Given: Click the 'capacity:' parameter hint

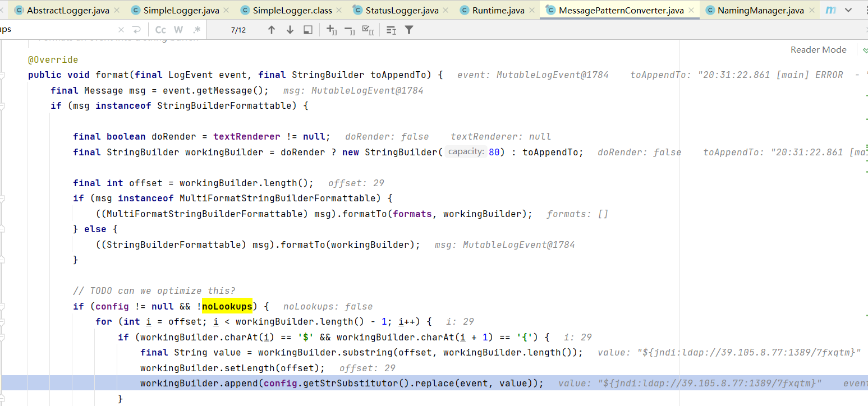Looking at the screenshot, I should (466, 151).
